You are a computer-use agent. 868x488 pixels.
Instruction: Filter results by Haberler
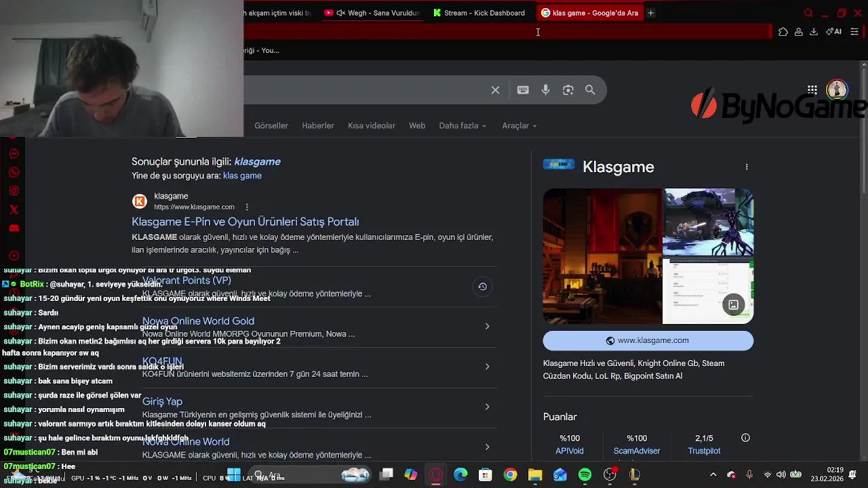tap(318, 125)
